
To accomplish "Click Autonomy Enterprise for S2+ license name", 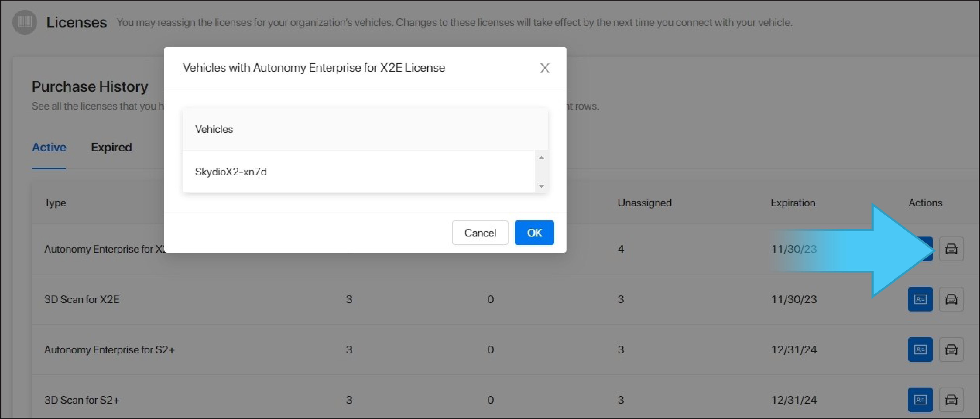I will [x=109, y=350].
